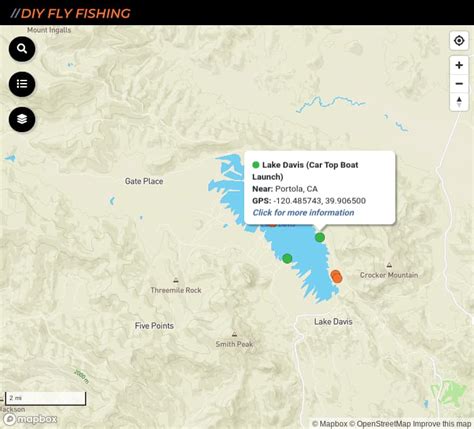
Task: Select the green marker on west shore
Action: (x=287, y=258)
